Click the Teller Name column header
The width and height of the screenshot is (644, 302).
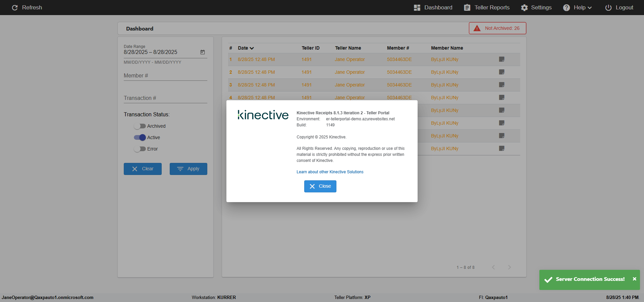tap(348, 48)
